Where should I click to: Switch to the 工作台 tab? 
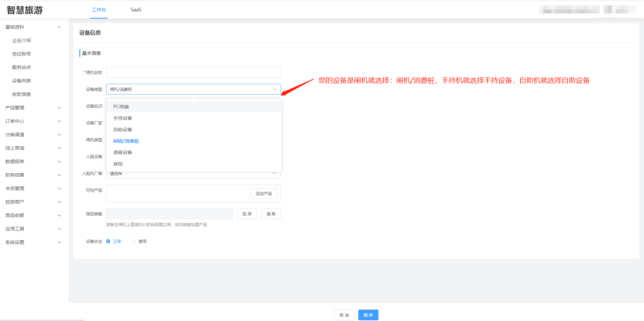99,10
